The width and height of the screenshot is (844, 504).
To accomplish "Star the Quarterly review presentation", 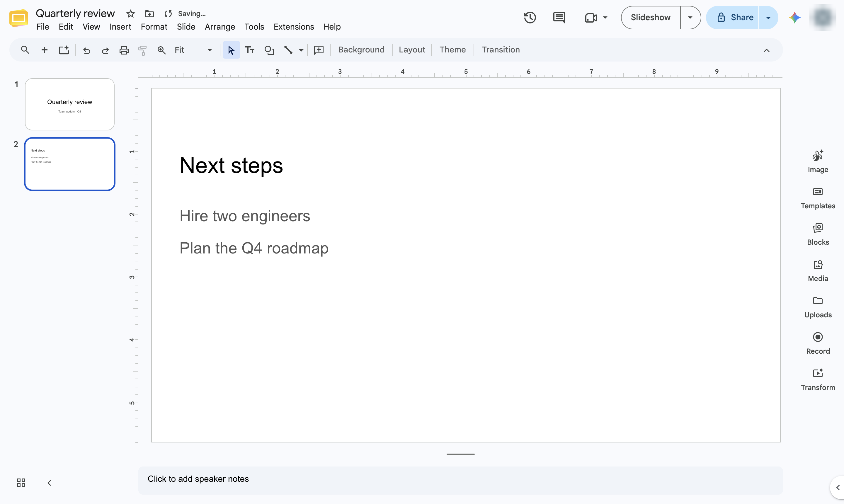I will tap(130, 13).
